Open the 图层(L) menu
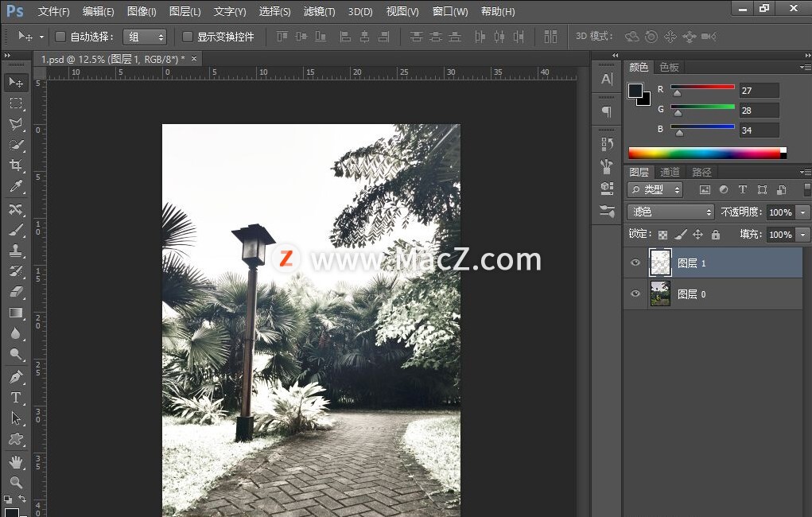 (x=185, y=11)
